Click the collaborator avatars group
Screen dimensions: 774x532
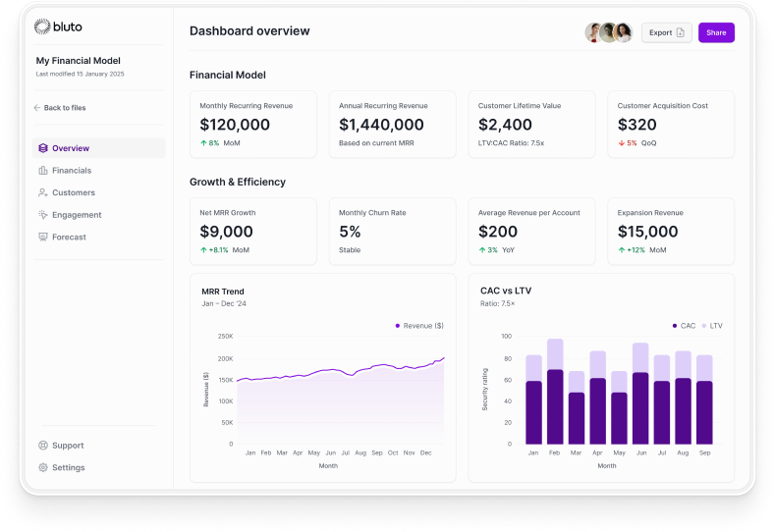pos(608,32)
